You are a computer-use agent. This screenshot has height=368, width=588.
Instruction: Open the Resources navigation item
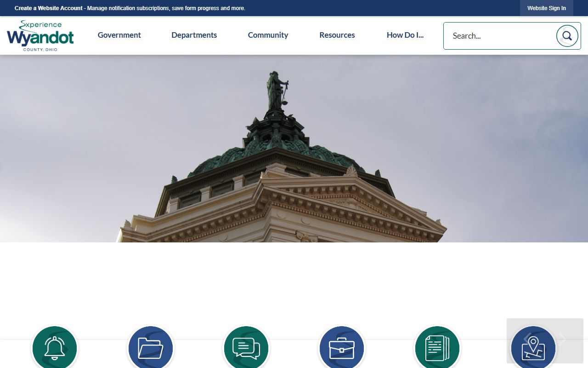tap(337, 35)
